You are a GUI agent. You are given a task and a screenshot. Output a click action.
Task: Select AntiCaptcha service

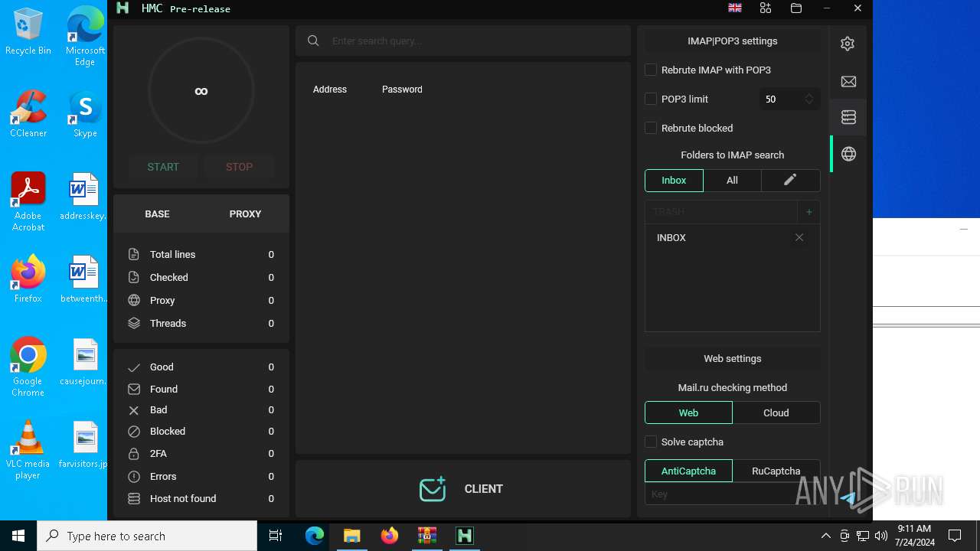(x=688, y=471)
